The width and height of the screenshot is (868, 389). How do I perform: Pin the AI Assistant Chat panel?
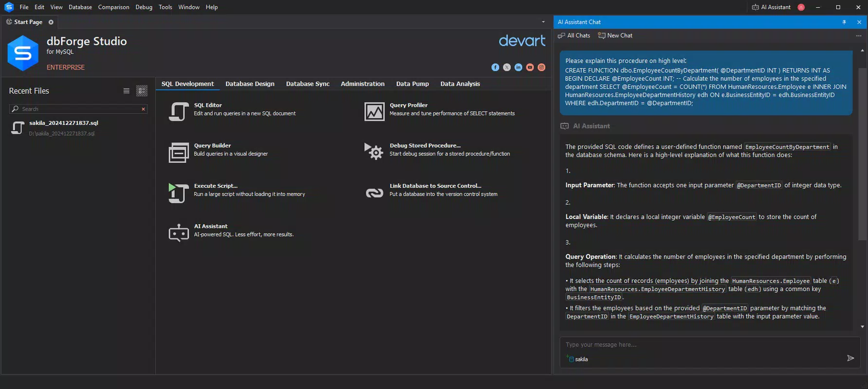(844, 22)
